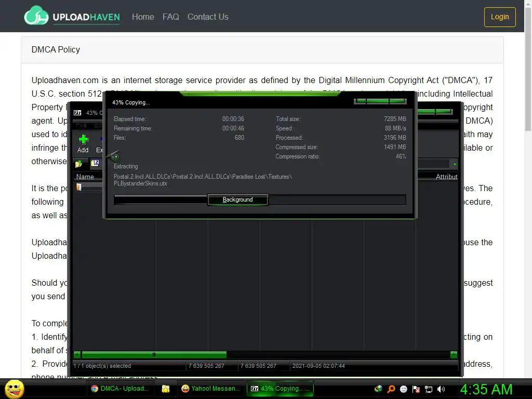This screenshot has height=399, width=532.
Task: Click the smiley Start button
Action: point(14,389)
